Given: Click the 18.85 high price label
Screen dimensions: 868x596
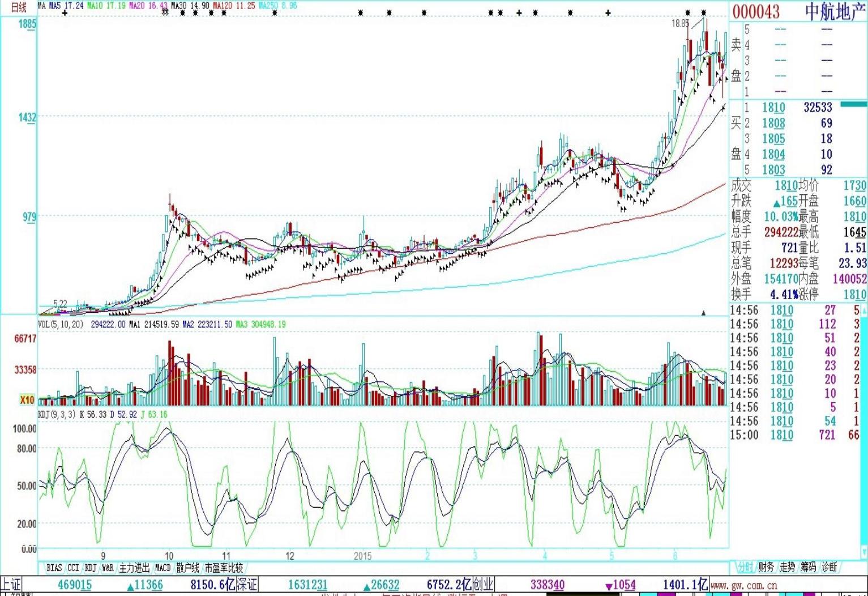Looking at the screenshot, I should (x=681, y=23).
